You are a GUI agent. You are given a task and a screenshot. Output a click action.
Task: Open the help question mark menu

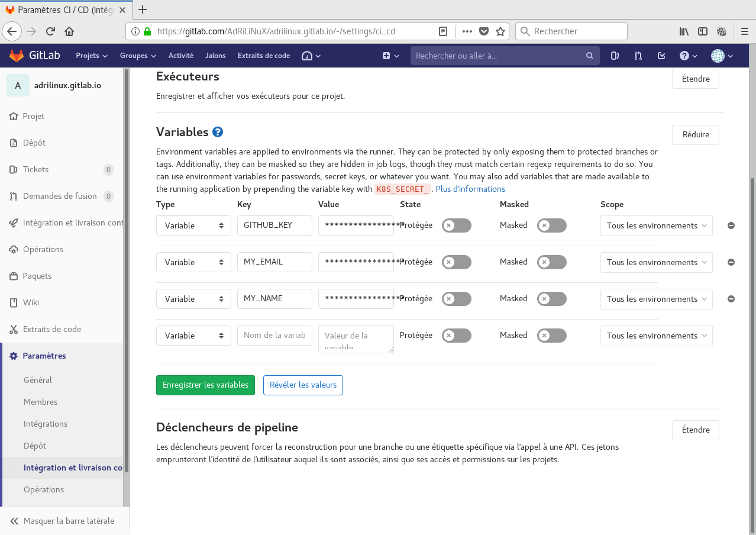click(688, 56)
